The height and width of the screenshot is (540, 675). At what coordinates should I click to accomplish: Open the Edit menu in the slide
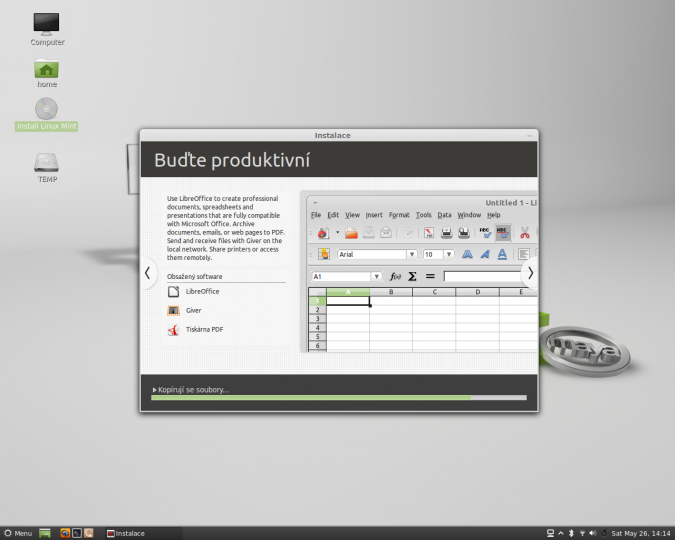[x=333, y=215]
